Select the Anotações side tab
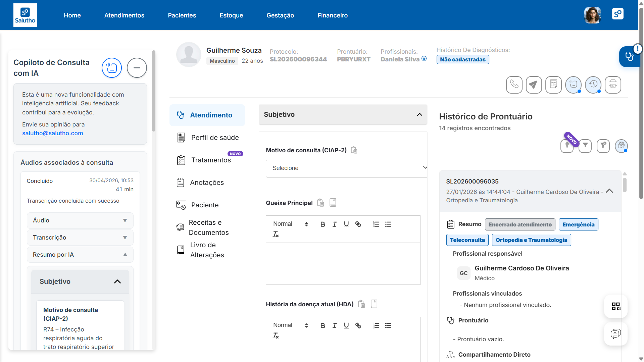This screenshot has height=362, width=644. click(x=207, y=183)
